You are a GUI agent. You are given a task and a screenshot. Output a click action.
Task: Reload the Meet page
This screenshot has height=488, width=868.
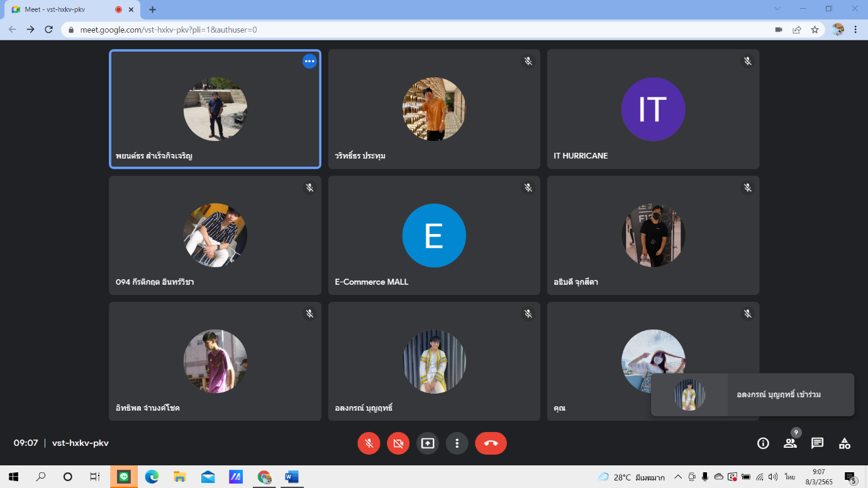click(48, 30)
